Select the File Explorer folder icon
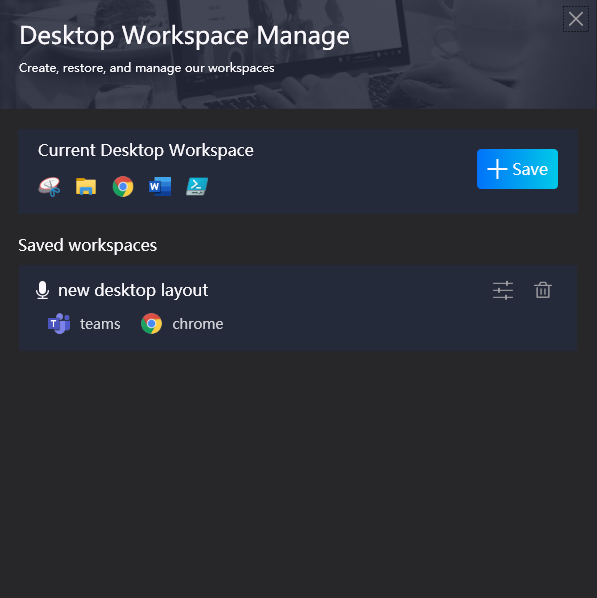 86,186
